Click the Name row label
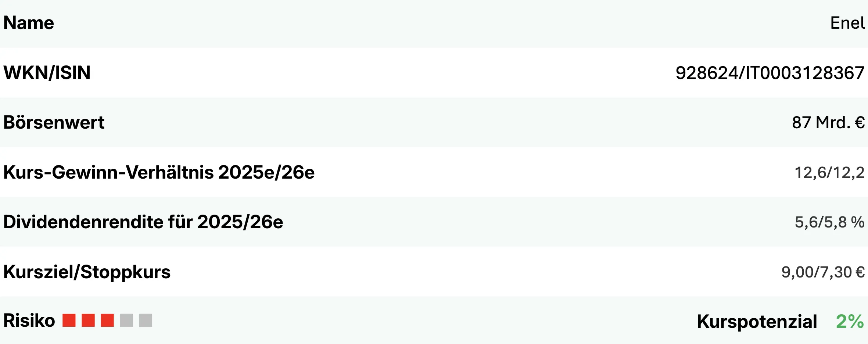Viewport: 868px width, 344px height. coord(29,23)
